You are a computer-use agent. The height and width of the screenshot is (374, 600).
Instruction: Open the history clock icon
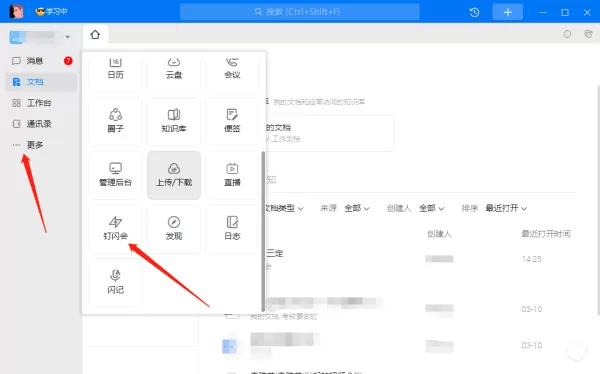click(x=474, y=12)
